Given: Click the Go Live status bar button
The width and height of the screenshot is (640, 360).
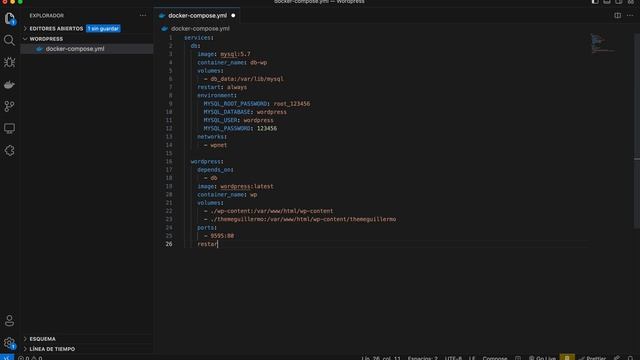Looking at the screenshot, I should click(x=542, y=358).
